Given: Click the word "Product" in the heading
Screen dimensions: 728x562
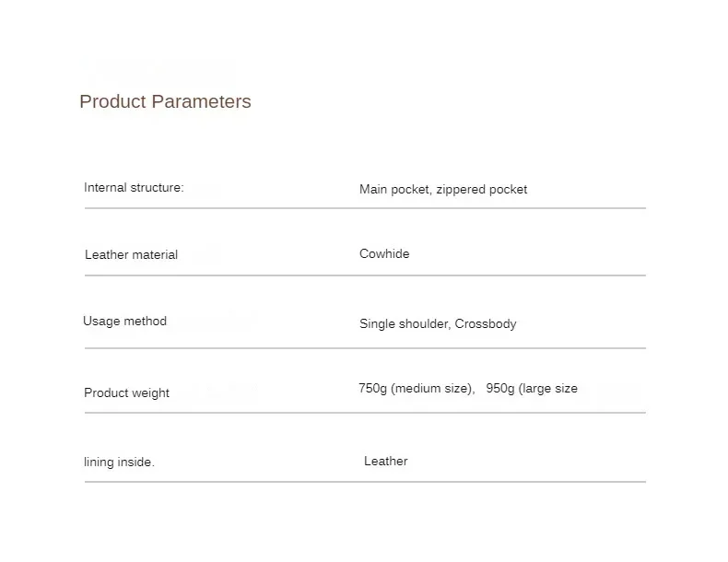Looking at the screenshot, I should point(112,101).
